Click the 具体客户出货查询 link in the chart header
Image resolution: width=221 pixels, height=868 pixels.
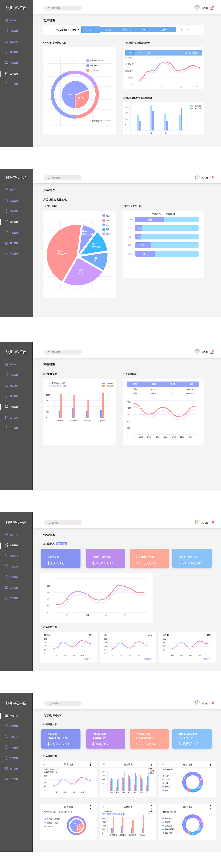pyautogui.click(x=192, y=53)
